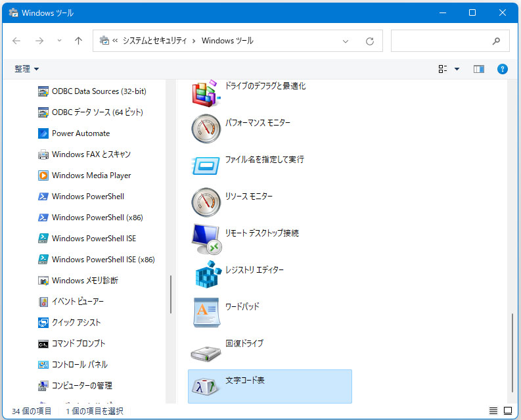This screenshot has width=521, height=420.
Task: Click the ファイル名を指定して実行 icon
Action: [x=206, y=165]
